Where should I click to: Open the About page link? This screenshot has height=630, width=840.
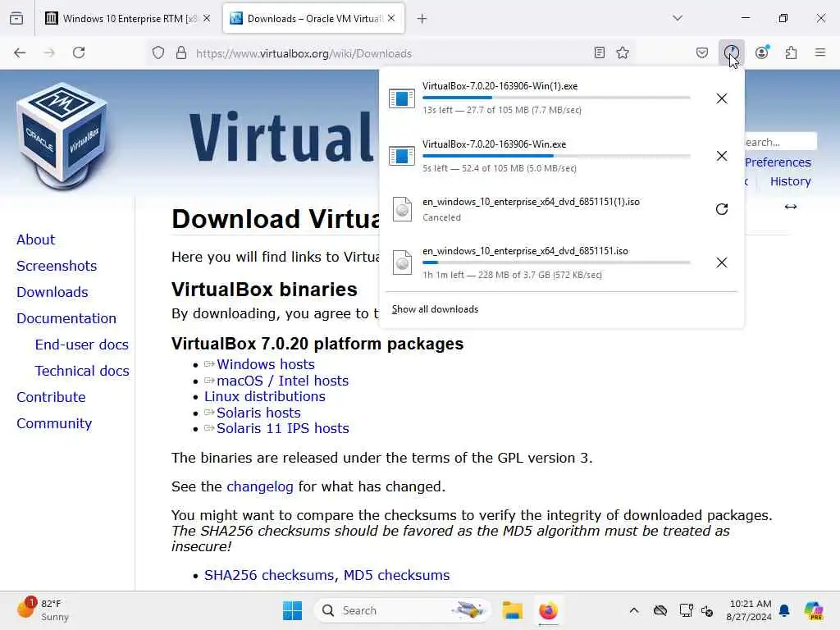[x=35, y=240]
